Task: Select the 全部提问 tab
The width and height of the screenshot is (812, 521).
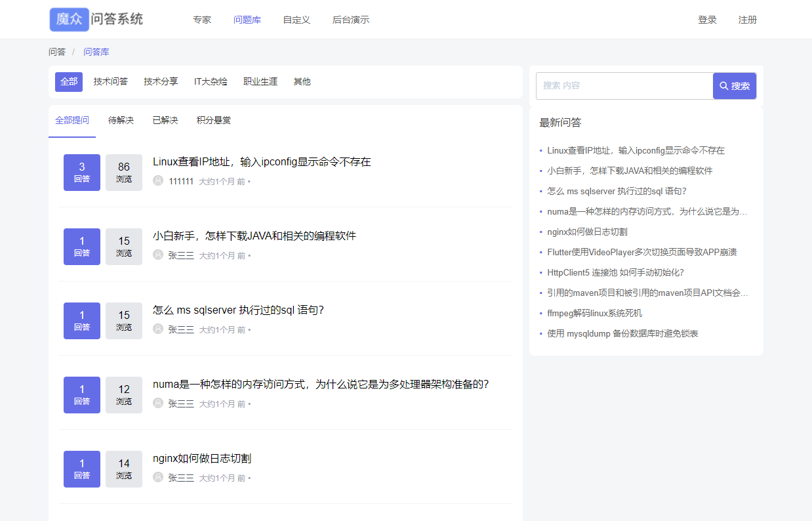Action: [x=72, y=121]
